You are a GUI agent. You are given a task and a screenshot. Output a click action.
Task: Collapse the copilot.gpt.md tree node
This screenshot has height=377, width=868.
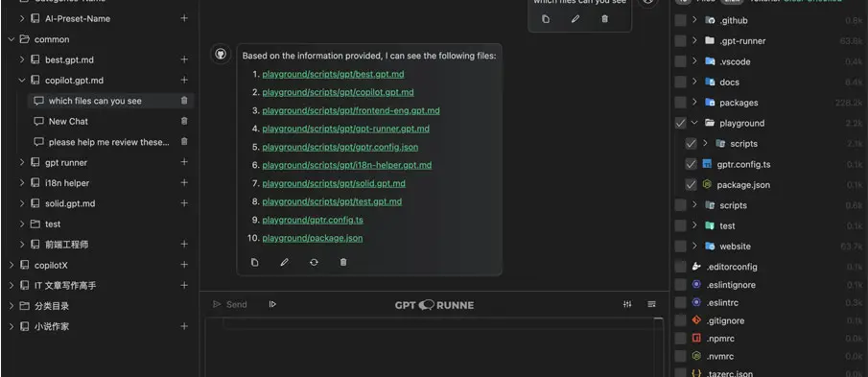click(x=22, y=81)
